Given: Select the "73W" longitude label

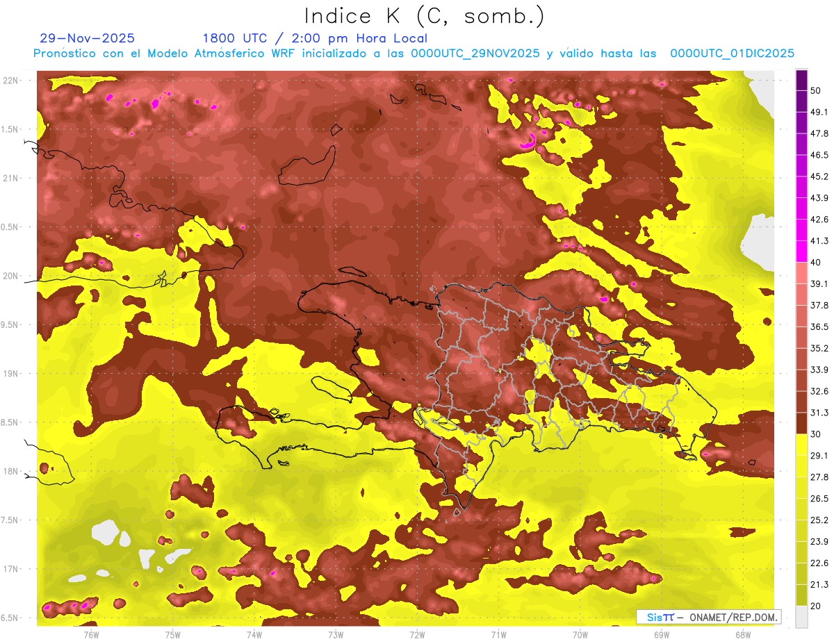Looking at the screenshot, I should (336, 634).
